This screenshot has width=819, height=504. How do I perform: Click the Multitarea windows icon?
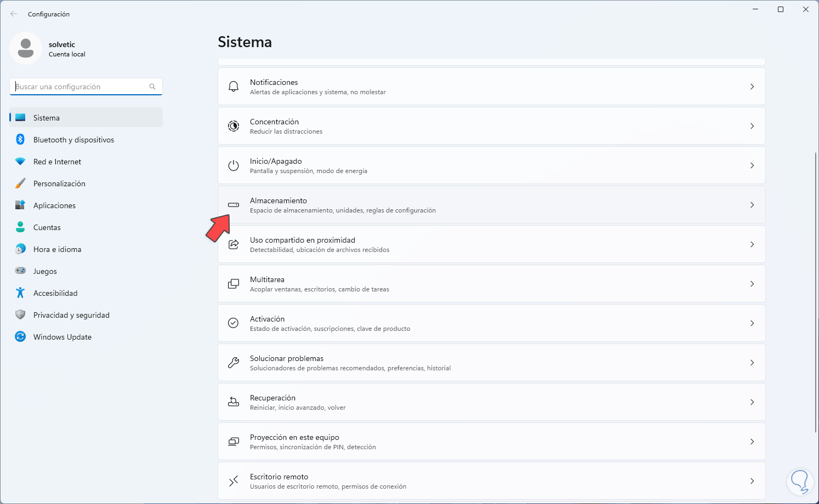(x=234, y=284)
